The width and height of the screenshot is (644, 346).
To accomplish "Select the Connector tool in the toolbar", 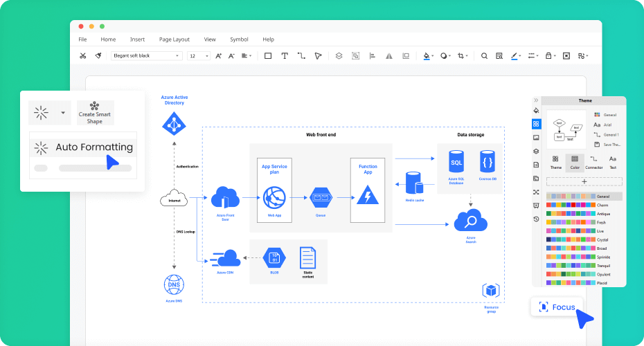I will (301, 56).
